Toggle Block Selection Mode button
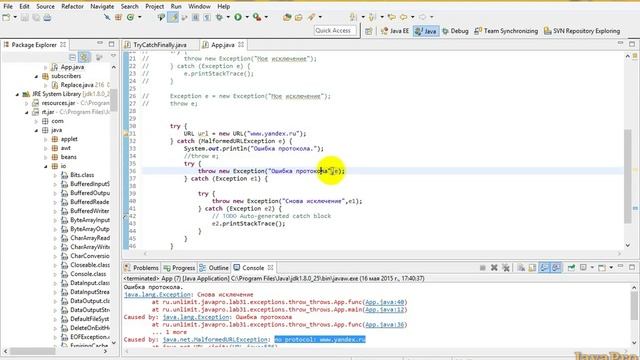640x360 pixels. click(196, 17)
